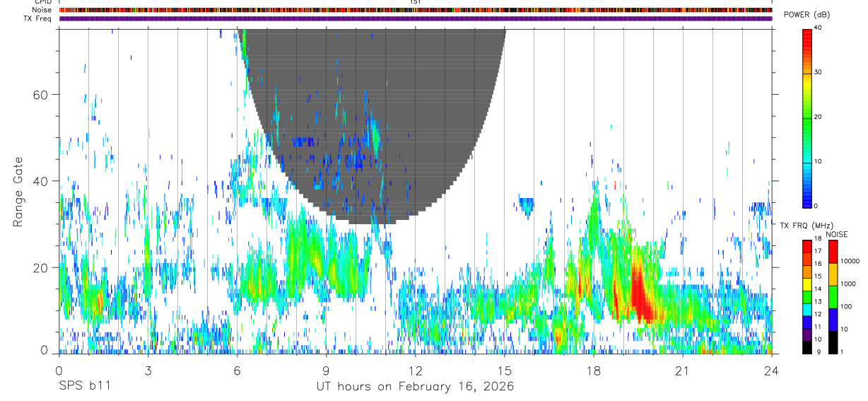The image size is (868, 401).
Task: Pick the green noise legend swatch
Action: (832, 297)
